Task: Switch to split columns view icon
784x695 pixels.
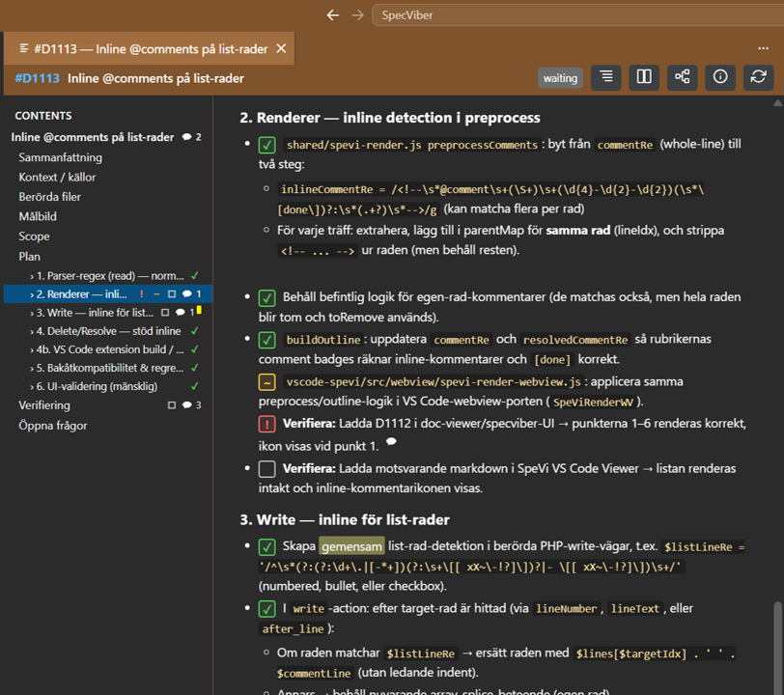Action: (644, 77)
